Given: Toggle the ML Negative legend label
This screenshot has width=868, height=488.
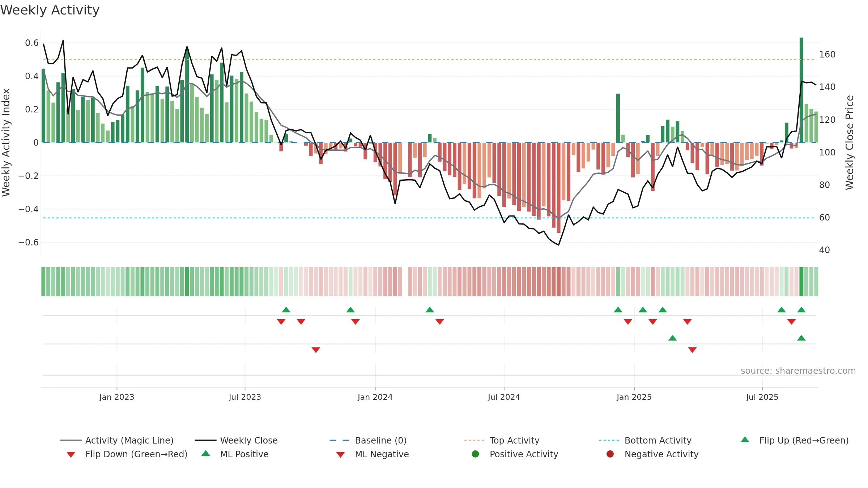Looking at the screenshot, I should click(382, 454).
